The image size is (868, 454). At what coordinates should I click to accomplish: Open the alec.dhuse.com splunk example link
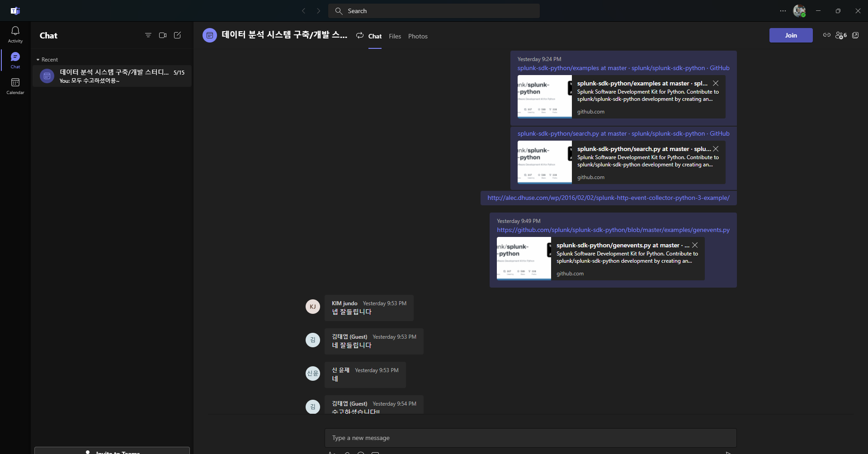pyautogui.click(x=609, y=198)
